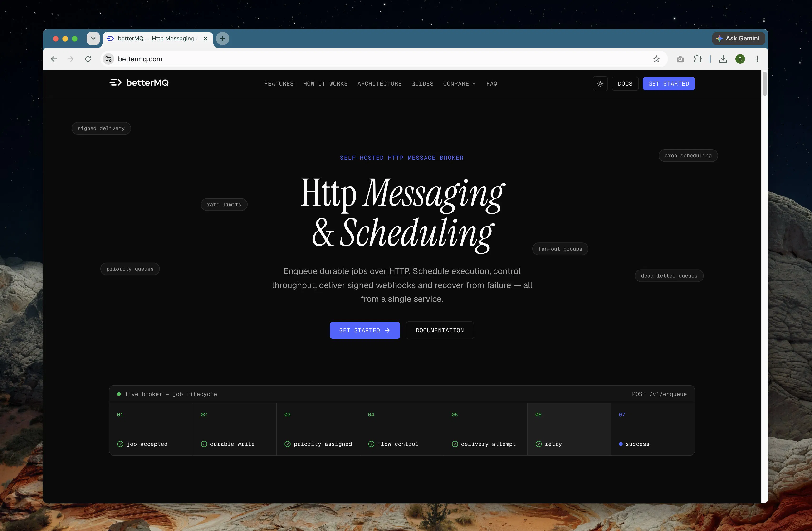Click the delivery attempt check icon
The image size is (812, 531).
coord(455,444)
